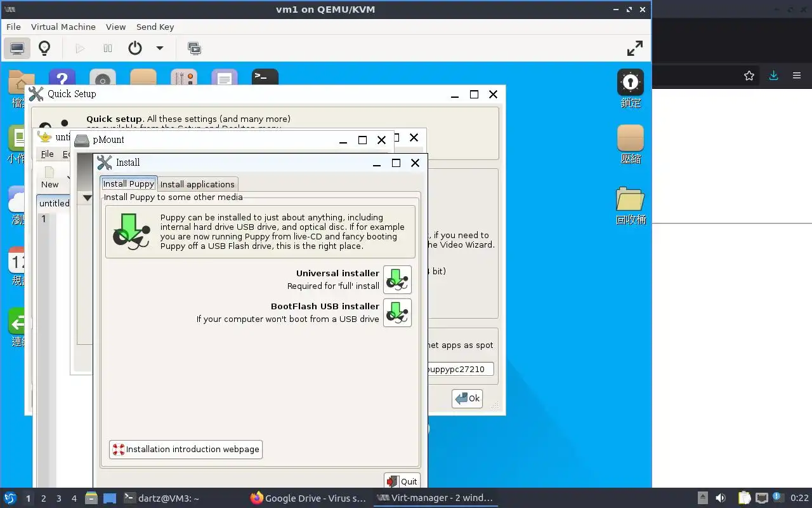Open the cloud browser desktop icon
The image size is (812, 508).
click(16, 199)
